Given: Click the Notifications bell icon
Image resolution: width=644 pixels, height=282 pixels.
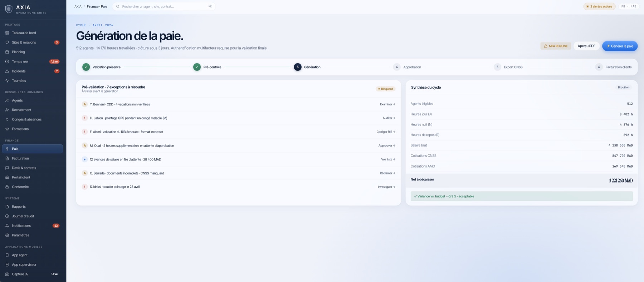Looking at the screenshot, I should point(7,226).
